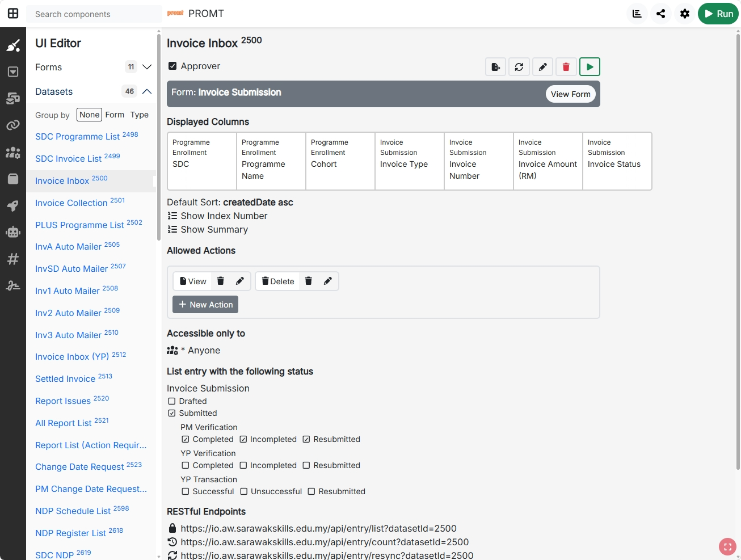Toggle PM Verification Completed checkbox
This screenshot has height=560, width=741.
tap(186, 439)
